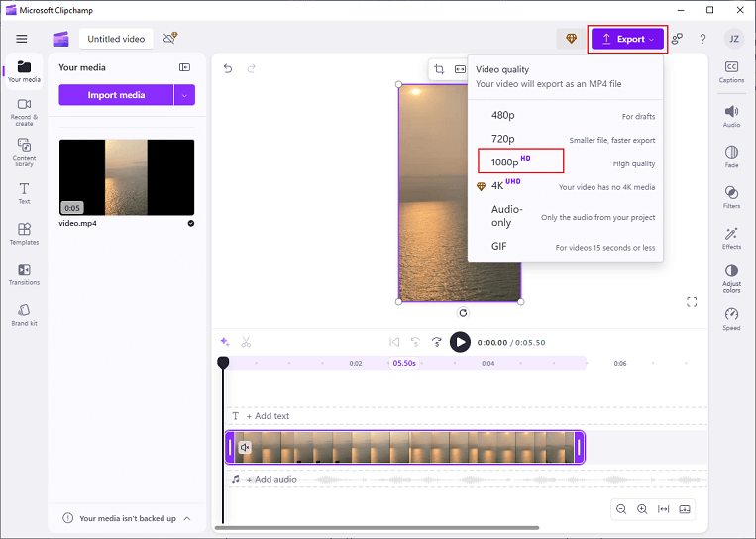
Task: Click the AI sparkle tool on timeline
Action: click(x=225, y=342)
